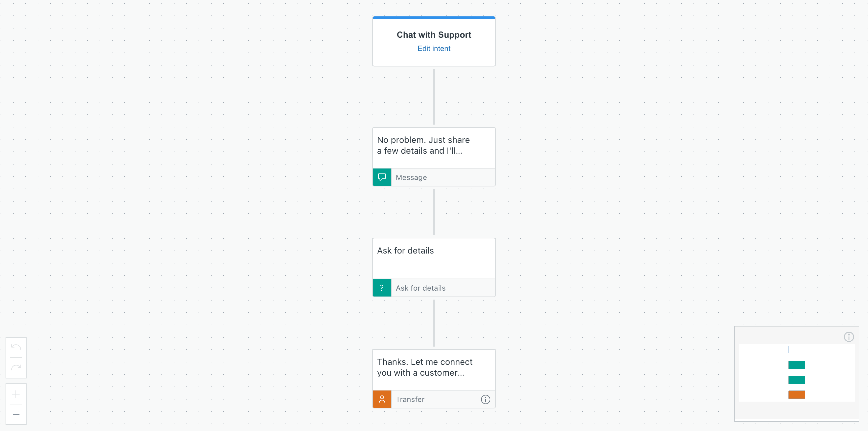The width and height of the screenshot is (868, 431).
Task: Click the undo arrow icon
Action: point(16,347)
